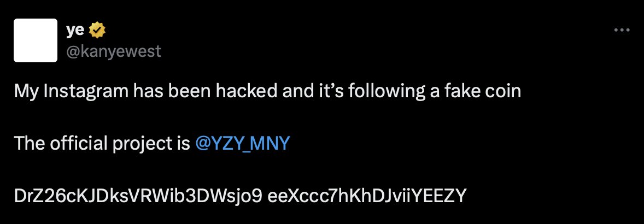
Task: Open the tweet's three-dot more options menu
Action: click(622, 30)
